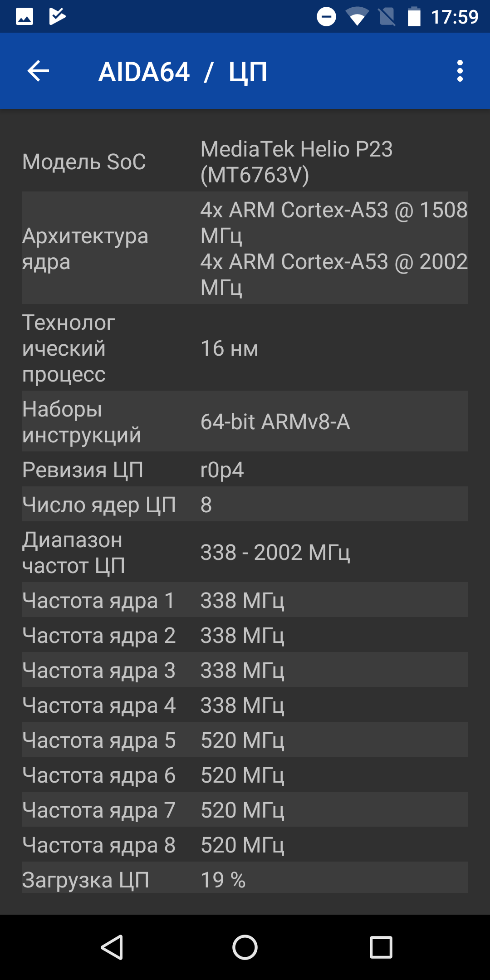Select the Число ядер ЦП row
Screen dimensions: 490x980
click(245, 504)
